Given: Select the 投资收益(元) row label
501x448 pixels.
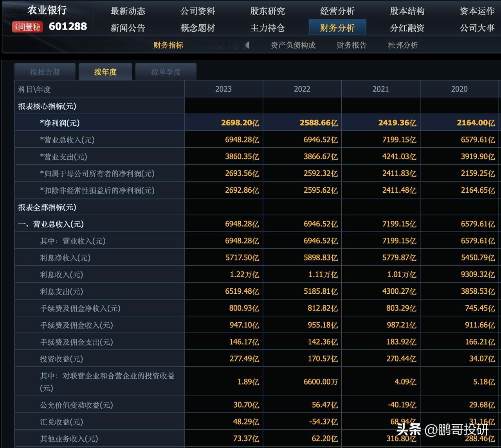Looking at the screenshot, I should pos(61,359).
